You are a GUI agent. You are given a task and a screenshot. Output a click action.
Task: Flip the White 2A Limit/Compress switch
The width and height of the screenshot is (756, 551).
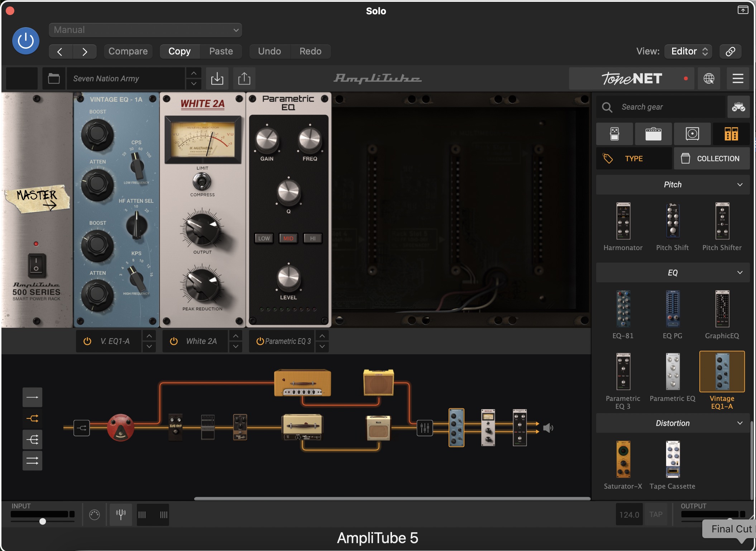pos(202,181)
